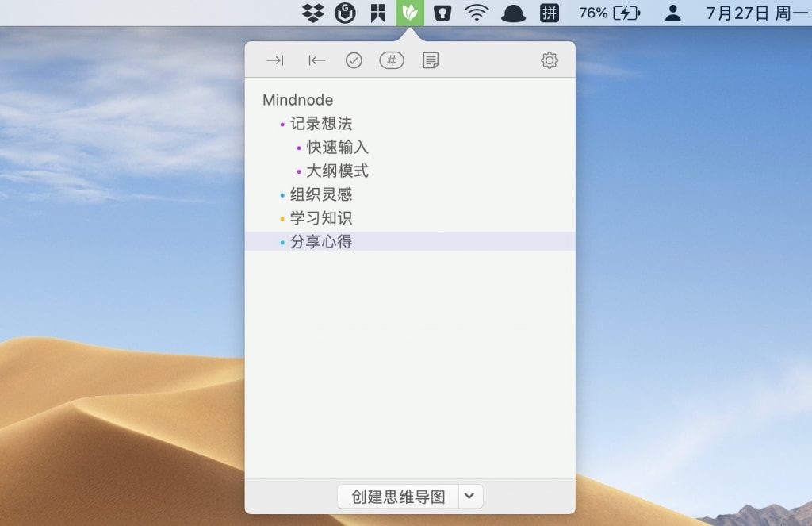Open the settings gear in Quick Entry

click(x=550, y=60)
